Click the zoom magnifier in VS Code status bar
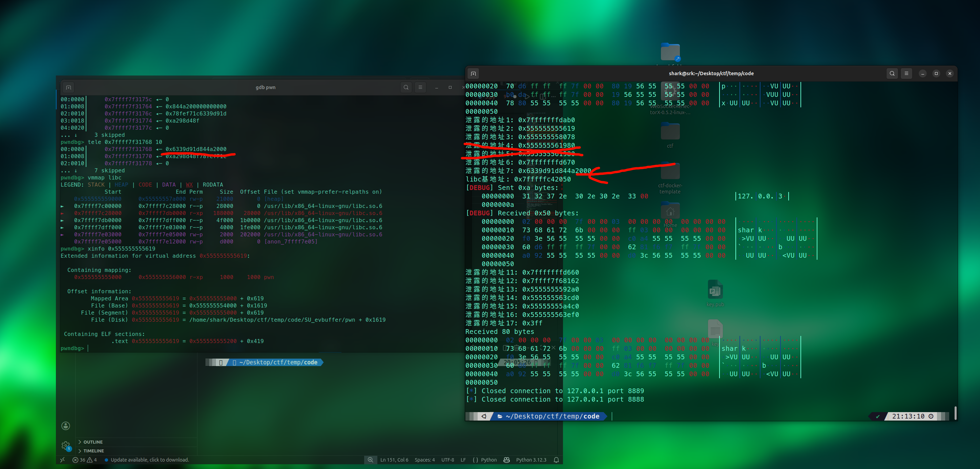Image resolution: width=980 pixels, height=469 pixels. (x=370, y=460)
